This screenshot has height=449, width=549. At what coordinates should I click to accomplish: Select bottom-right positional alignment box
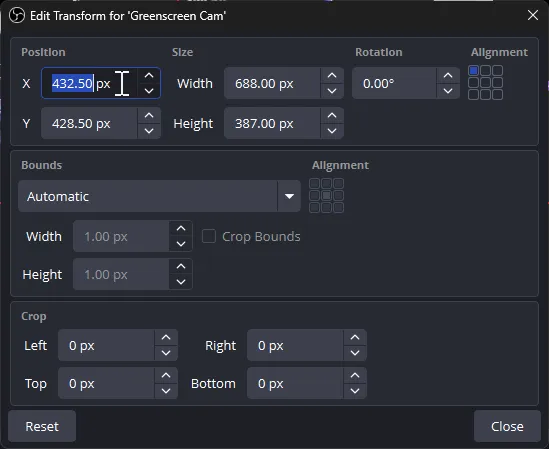497,95
